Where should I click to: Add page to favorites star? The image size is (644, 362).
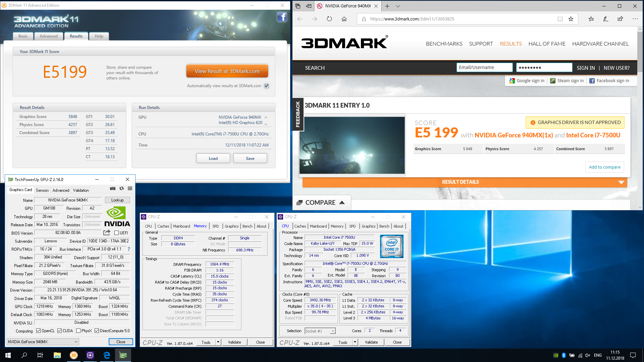pos(571,19)
